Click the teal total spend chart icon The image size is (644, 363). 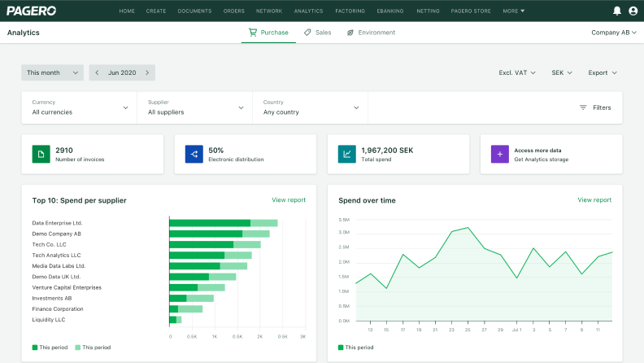pyautogui.click(x=347, y=154)
